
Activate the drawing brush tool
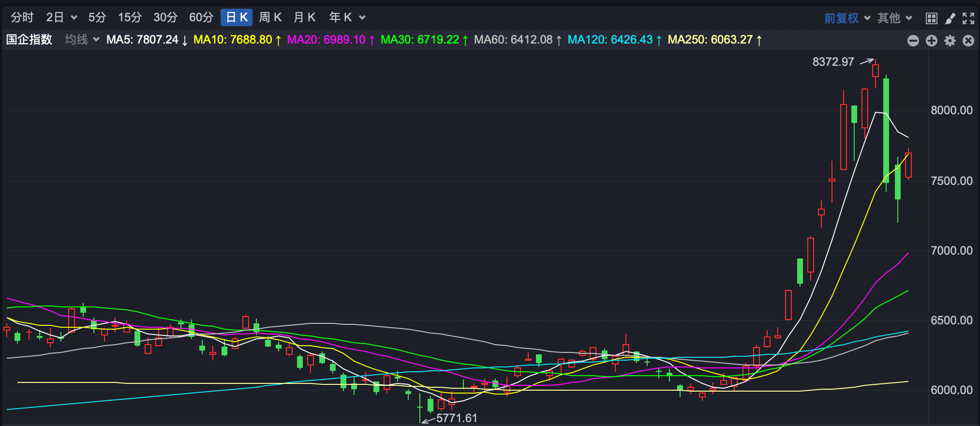pos(950,18)
